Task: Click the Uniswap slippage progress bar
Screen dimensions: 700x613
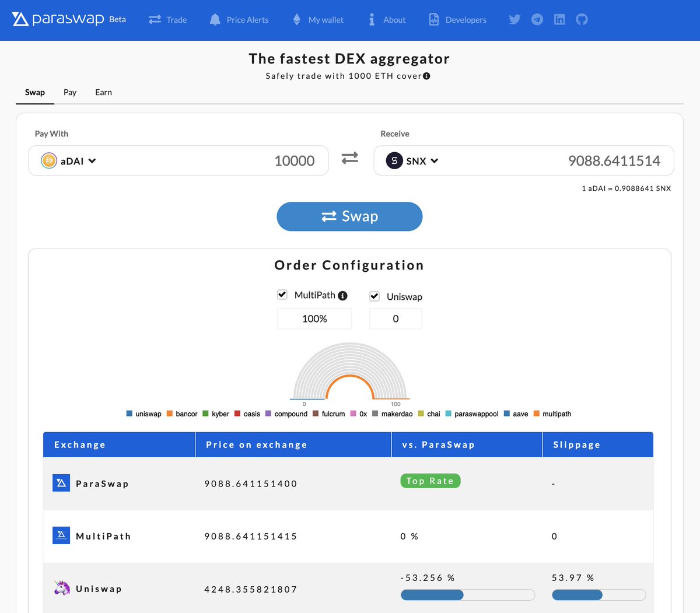Action: pos(599,595)
